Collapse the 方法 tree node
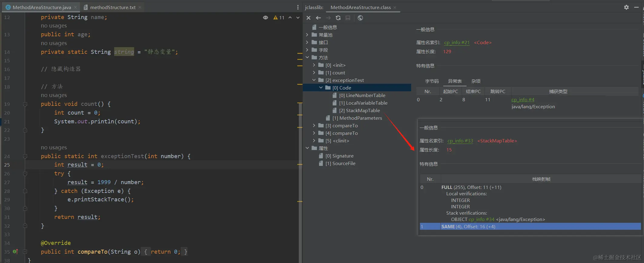 click(x=307, y=57)
